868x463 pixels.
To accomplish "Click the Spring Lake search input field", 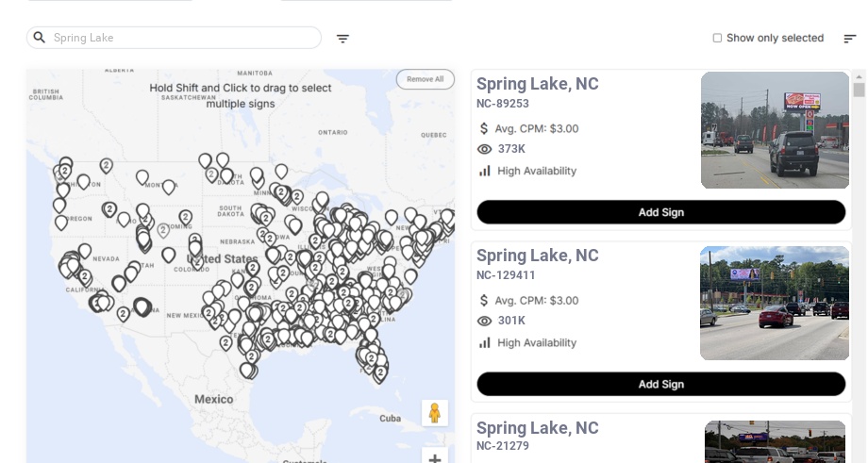I will (x=179, y=38).
